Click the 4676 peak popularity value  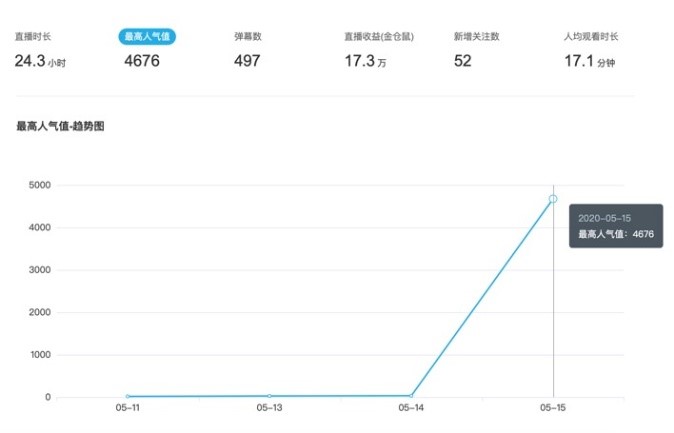[142, 61]
